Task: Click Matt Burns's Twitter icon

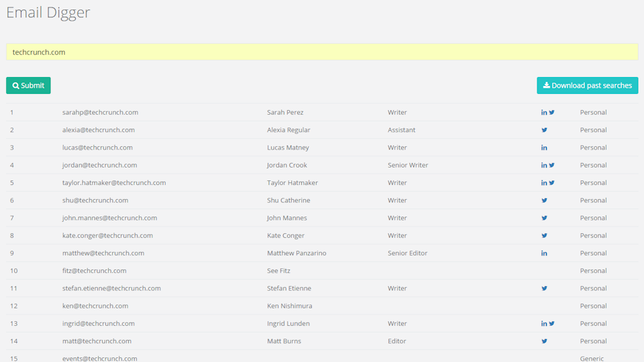Action: 544,341
